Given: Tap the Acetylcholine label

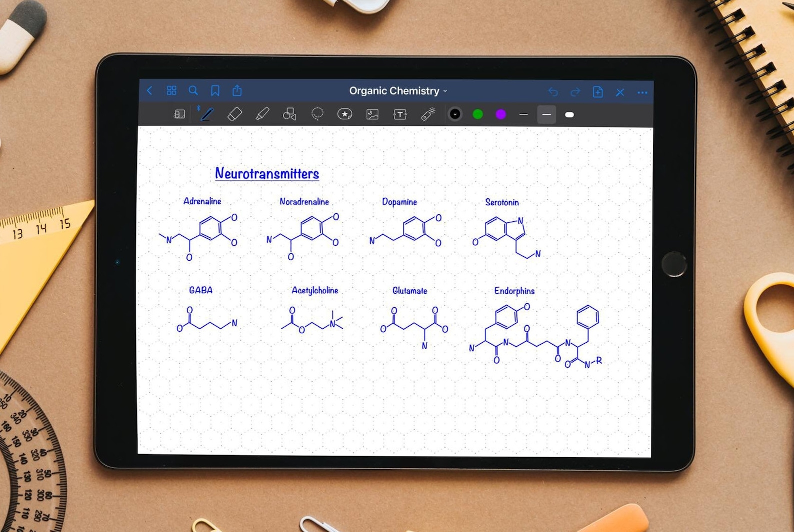Looking at the screenshot, I should click(315, 290).
